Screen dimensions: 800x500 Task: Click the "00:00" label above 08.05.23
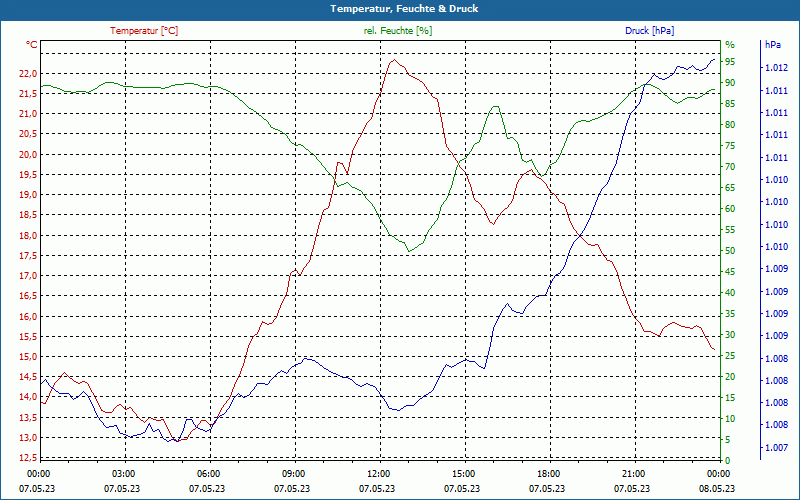click(x=718, y=474)
